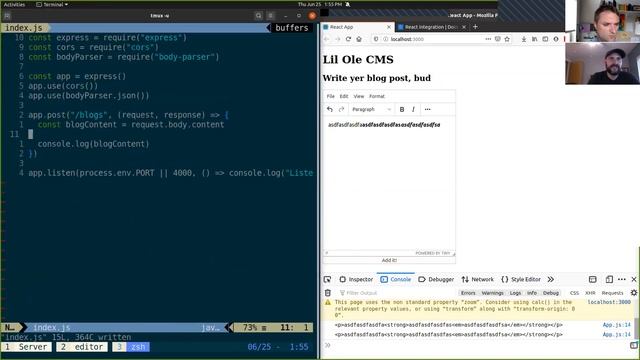Close the developer tools panel
Viewport: 640px width, 360px height.
tap(634, 280)
